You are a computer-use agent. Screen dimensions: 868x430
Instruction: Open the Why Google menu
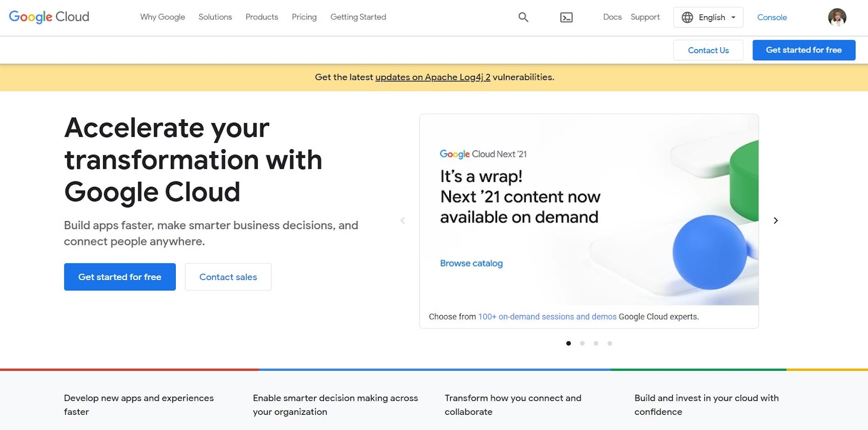(x=163, y=17)
